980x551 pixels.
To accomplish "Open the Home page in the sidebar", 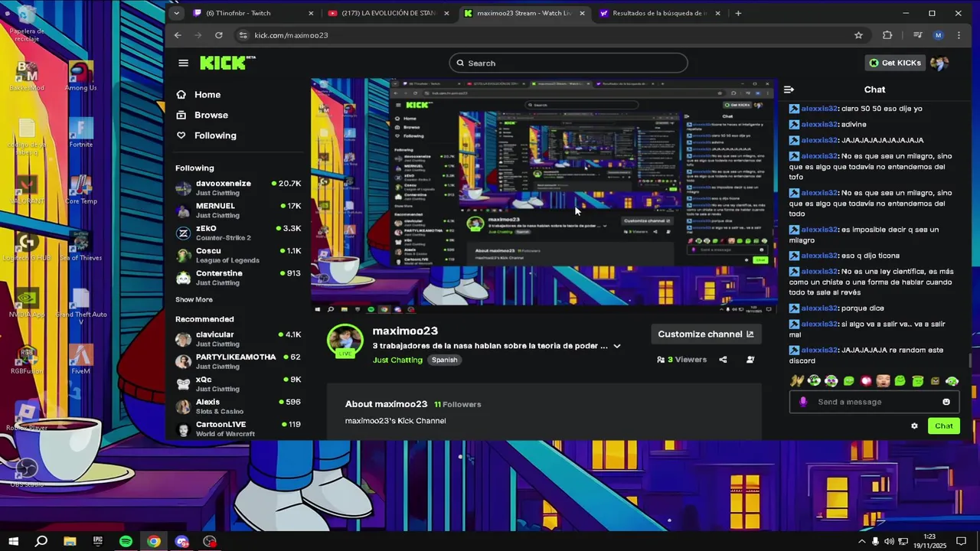I will pyautogui.click(x=198, y=95).
